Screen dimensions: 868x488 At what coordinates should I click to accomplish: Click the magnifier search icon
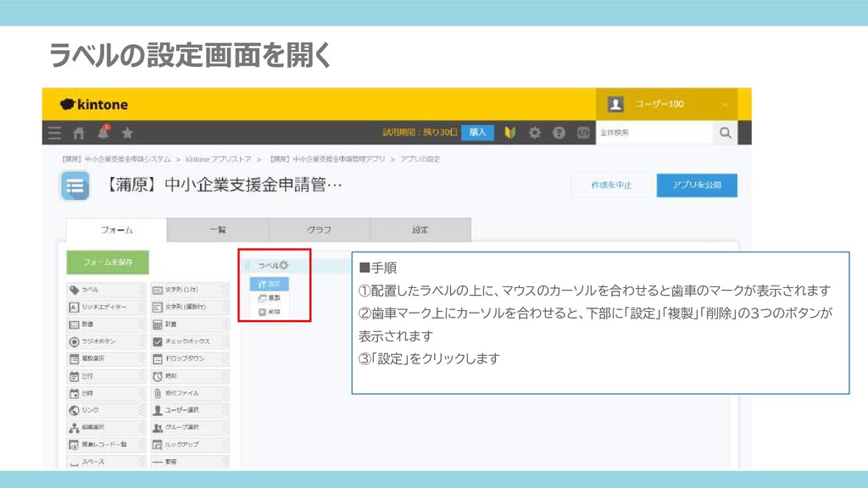726,133
